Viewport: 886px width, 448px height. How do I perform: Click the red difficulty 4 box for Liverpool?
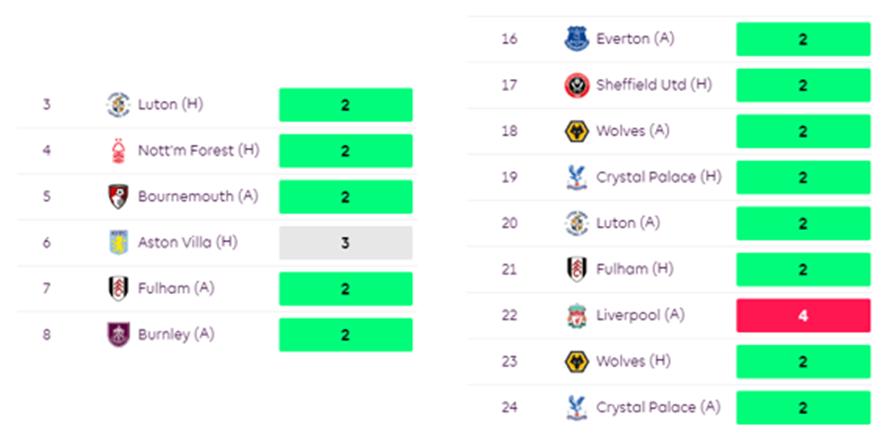point(802,315)
